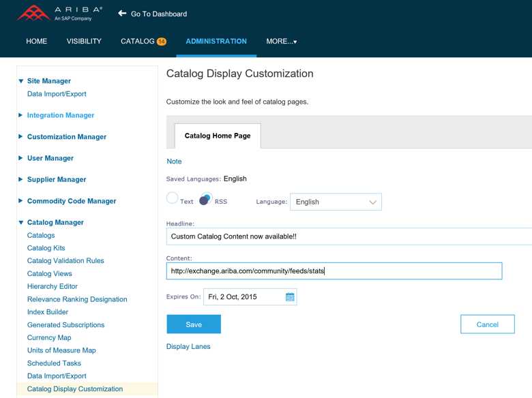Select the ADMINISTRATION tab
Screen dimensions: 532x398
(x=216, y=42)
